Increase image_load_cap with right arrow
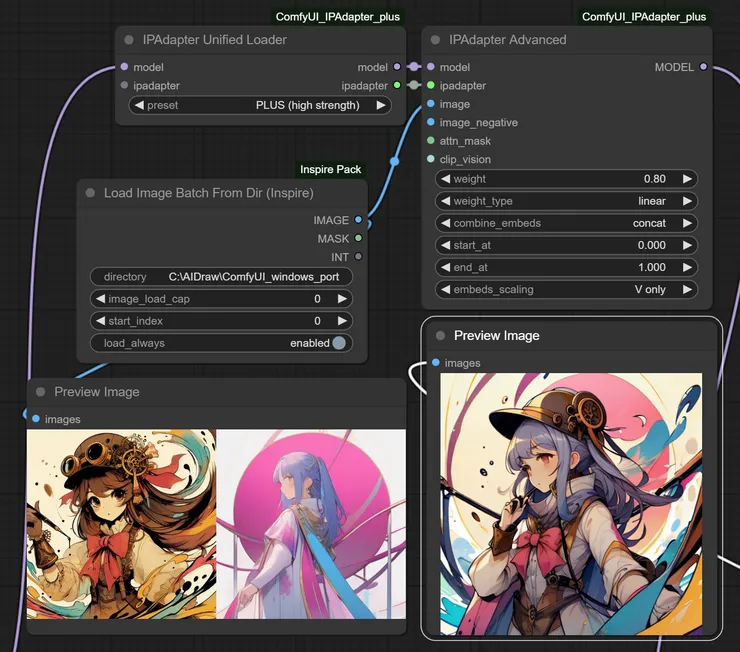This screenshot has height=652, width=740. [x=342, y=299]
